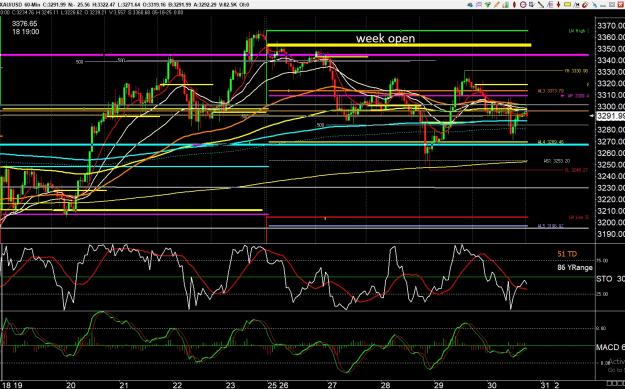This screenshot has width=625, height=389.
Task: Select the diagonal trend line tool
Action: pos(541,5)
